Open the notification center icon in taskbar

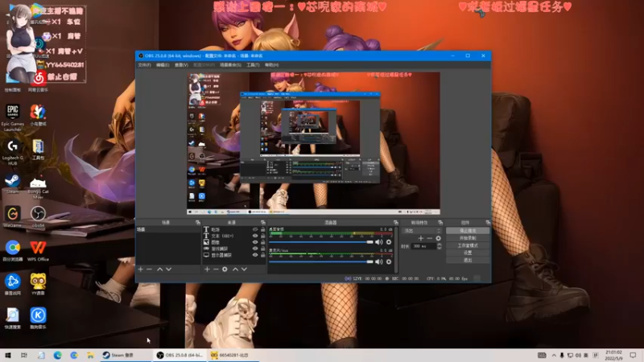pos(633,355)
